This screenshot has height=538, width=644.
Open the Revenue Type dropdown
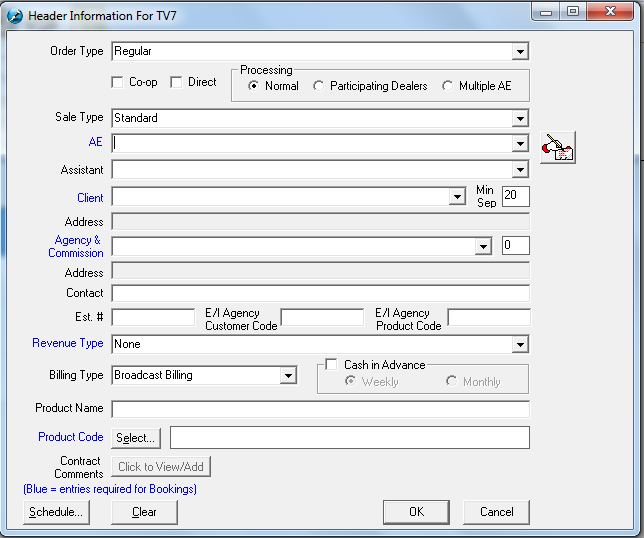(x=520, y=345)
